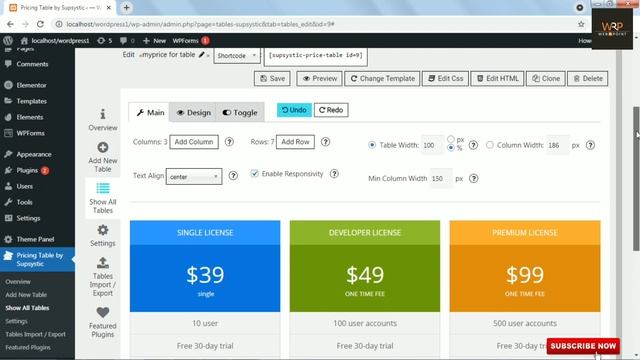Click the Add Column button

coord(194,142)
